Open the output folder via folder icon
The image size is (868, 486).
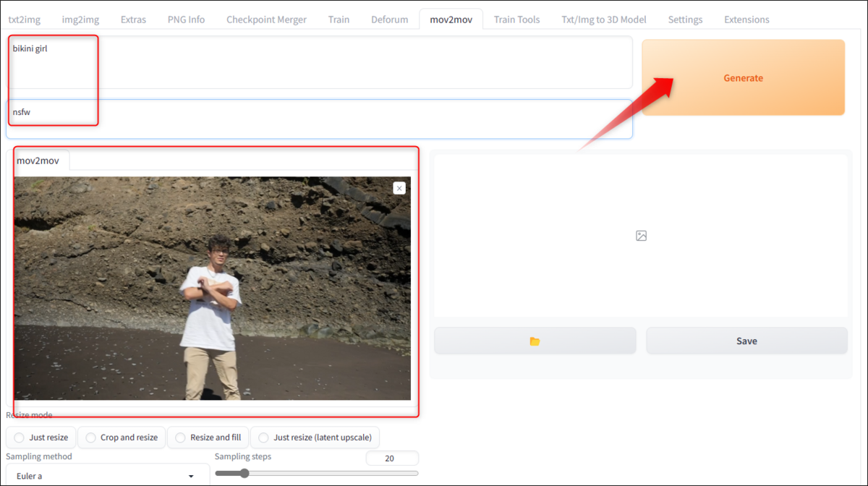[535, 340]
